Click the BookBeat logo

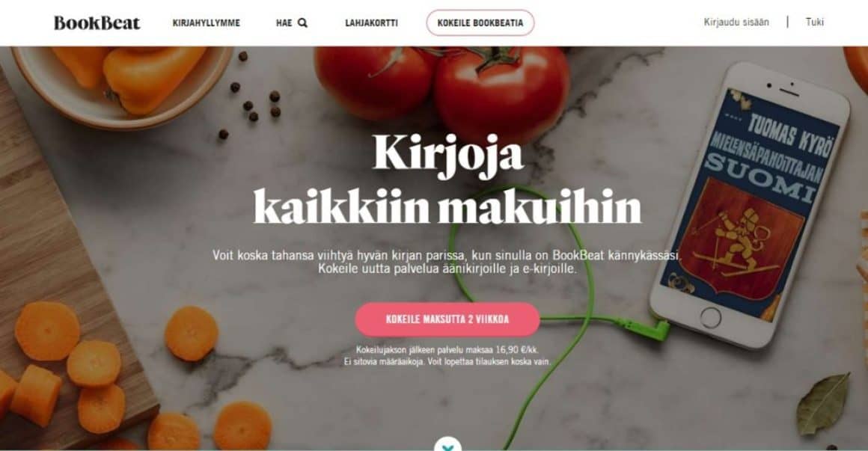pos(97,22)
